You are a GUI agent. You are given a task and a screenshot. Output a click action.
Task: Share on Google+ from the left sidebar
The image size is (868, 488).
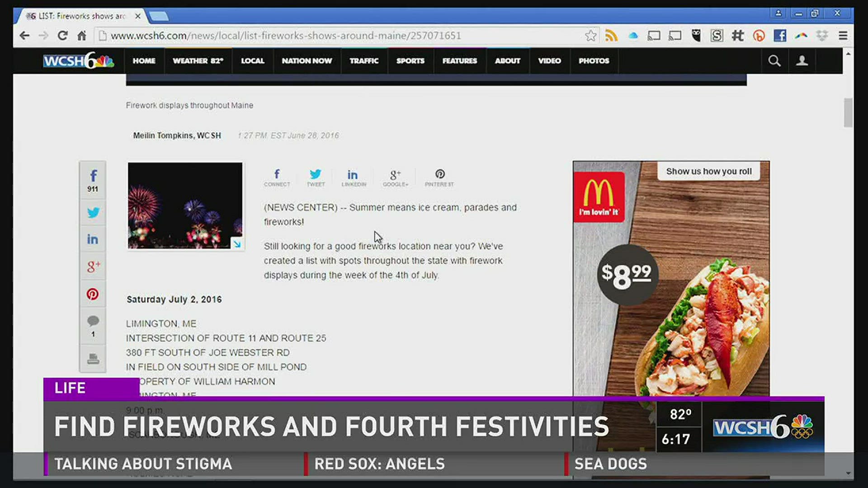click(x=93, y=267)
